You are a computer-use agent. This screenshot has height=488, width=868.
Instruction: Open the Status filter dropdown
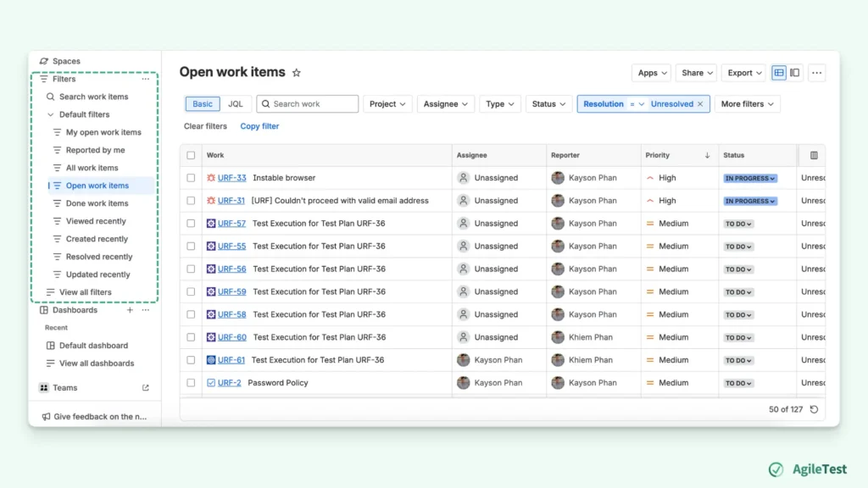click(x=548, y=104)
